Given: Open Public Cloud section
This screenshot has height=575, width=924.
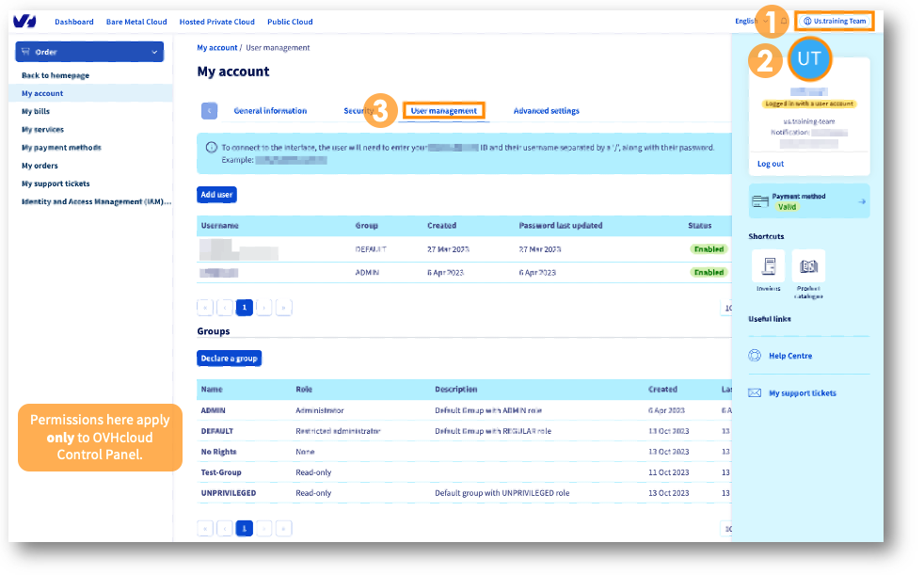Looking at the screenshot, I should click(290, 22).
